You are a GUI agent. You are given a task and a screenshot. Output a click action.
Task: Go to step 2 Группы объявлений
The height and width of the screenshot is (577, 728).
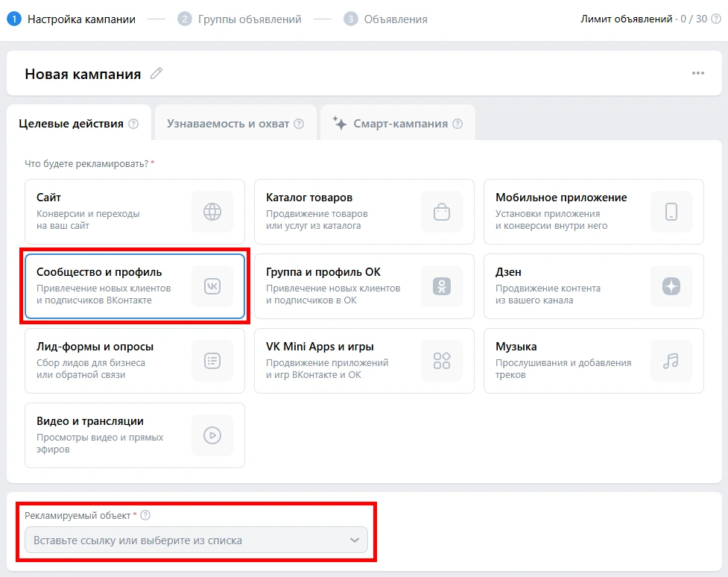240,19
